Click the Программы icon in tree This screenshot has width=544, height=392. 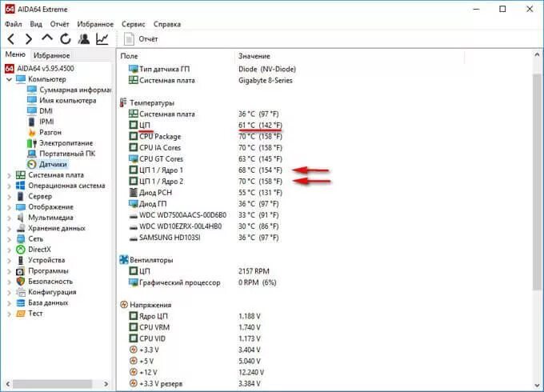pyautogui.click(x=21, y=271)
